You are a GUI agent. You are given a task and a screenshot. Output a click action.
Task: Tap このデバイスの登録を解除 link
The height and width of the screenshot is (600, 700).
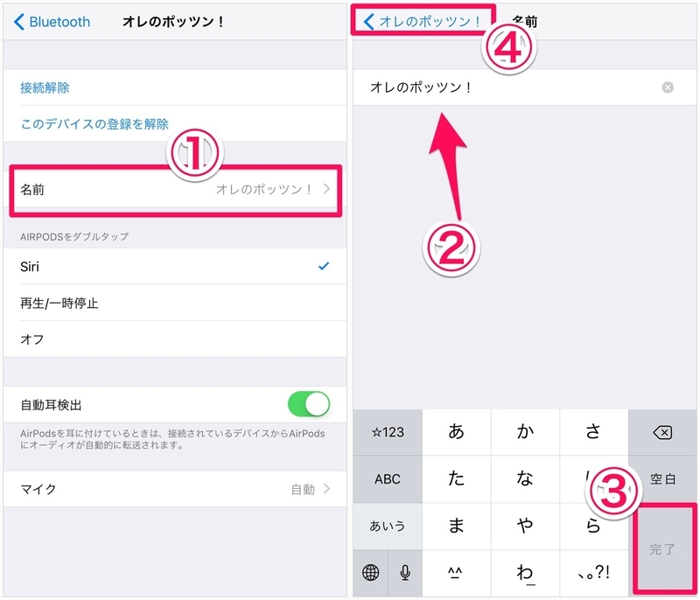click(x=94, y=123)
